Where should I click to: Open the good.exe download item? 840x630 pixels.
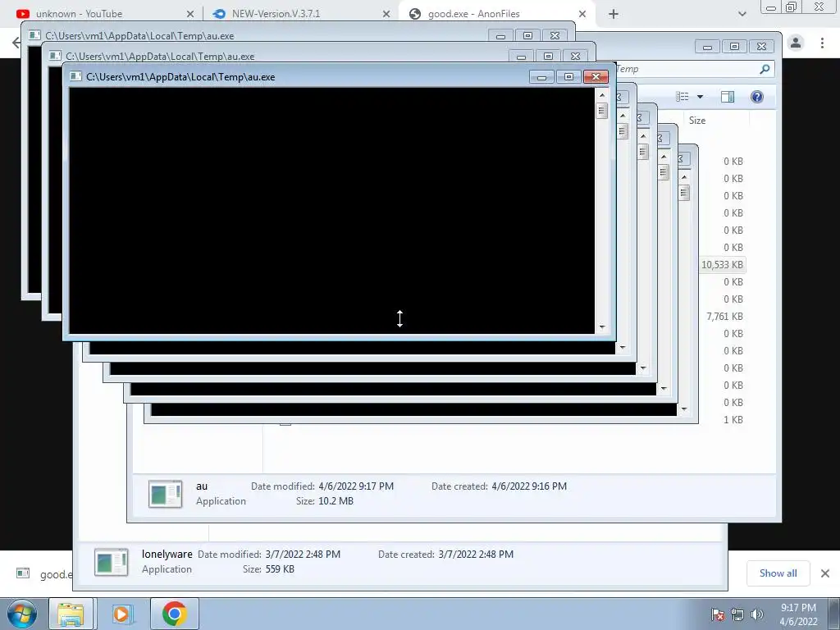click(x=44, y=573)
